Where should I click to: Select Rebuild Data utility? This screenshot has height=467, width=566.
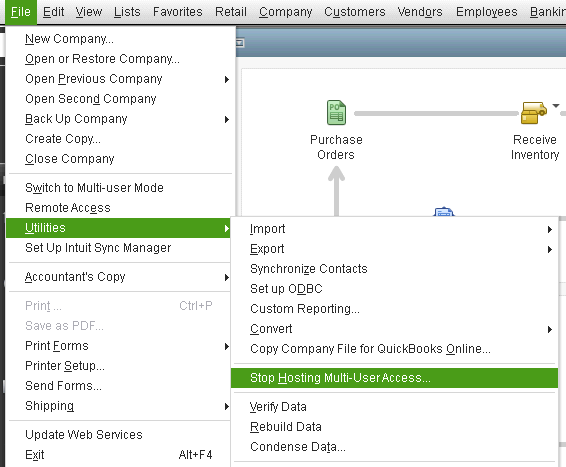pyautogui.click(x=394, y=427)
